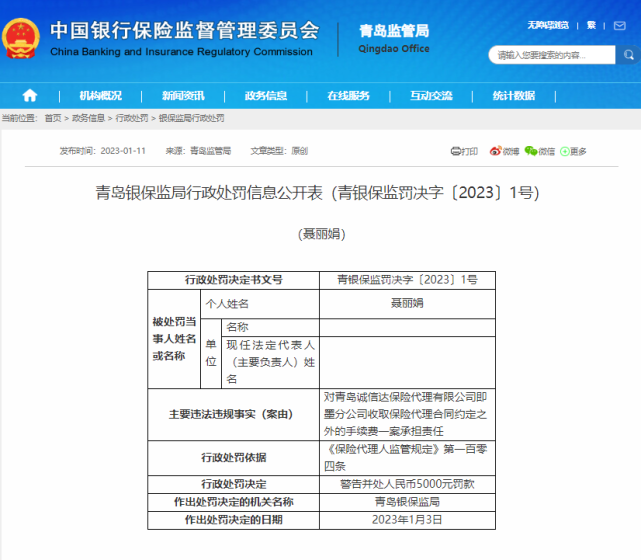This screenshot has height=560, width=641.
Task: Open the 互动交流 menu
Action: click(x=431, y=96)
